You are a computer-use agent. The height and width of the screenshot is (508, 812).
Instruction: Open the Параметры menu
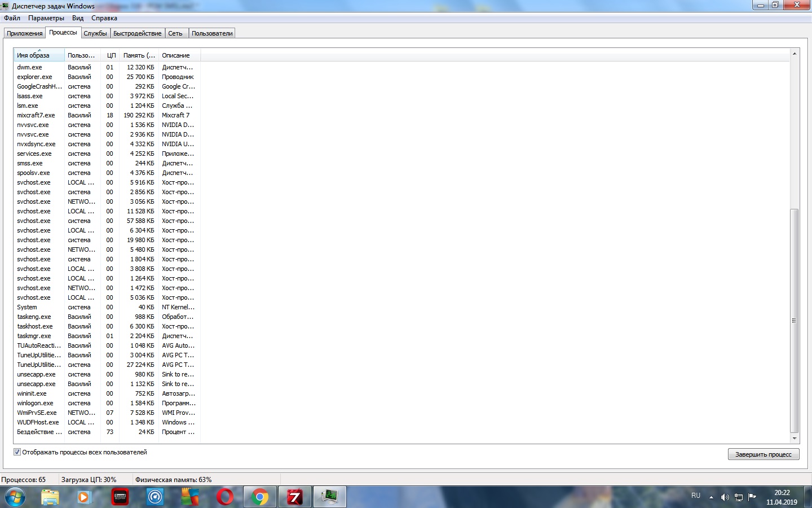click(x=46, y=18)
